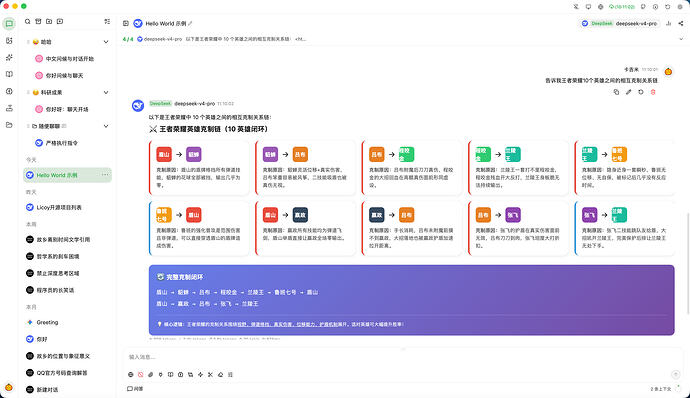Open conversation Licoy开源项目列表
The width and height of the screenshot is (690, 398).
pos(67,207)
